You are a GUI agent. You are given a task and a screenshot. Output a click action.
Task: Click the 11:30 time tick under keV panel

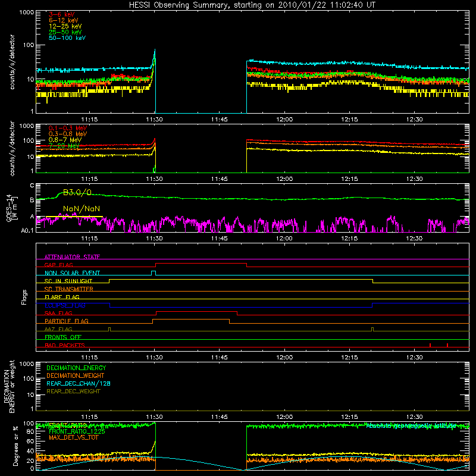pyautogui.click(x=154, y=120)
